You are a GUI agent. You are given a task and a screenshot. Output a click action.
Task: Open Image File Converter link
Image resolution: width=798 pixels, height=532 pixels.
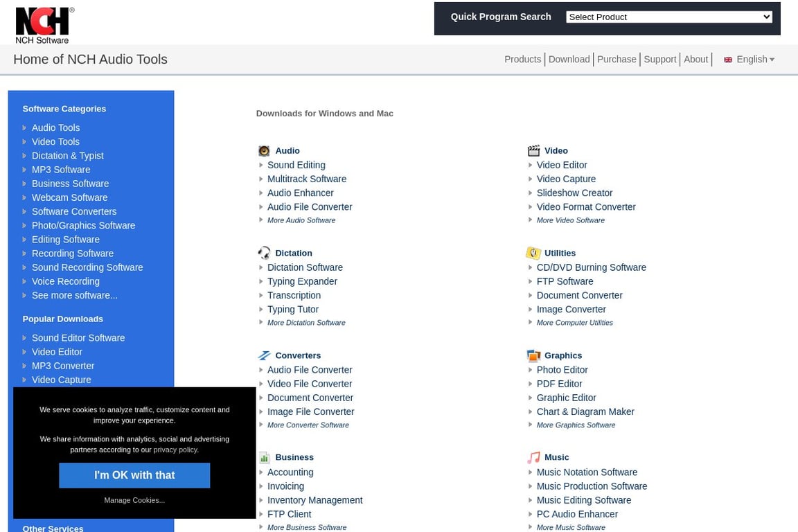click(310, 412)
